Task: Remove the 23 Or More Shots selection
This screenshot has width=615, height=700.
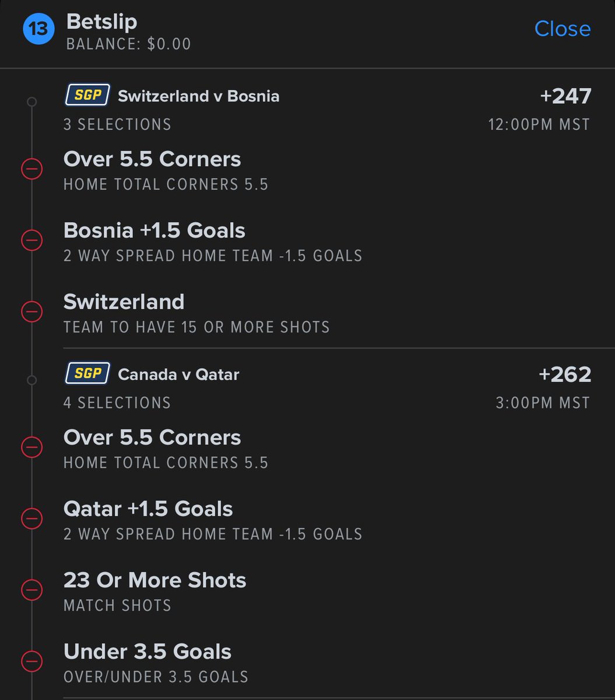Action: tap(32, 590)
